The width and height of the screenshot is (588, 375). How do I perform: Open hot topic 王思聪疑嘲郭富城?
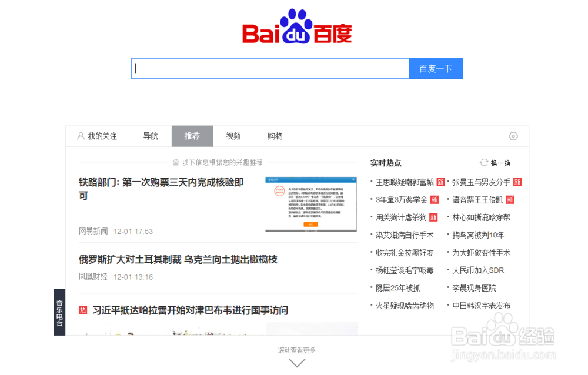pyautogui.click(x=405, y=182)
